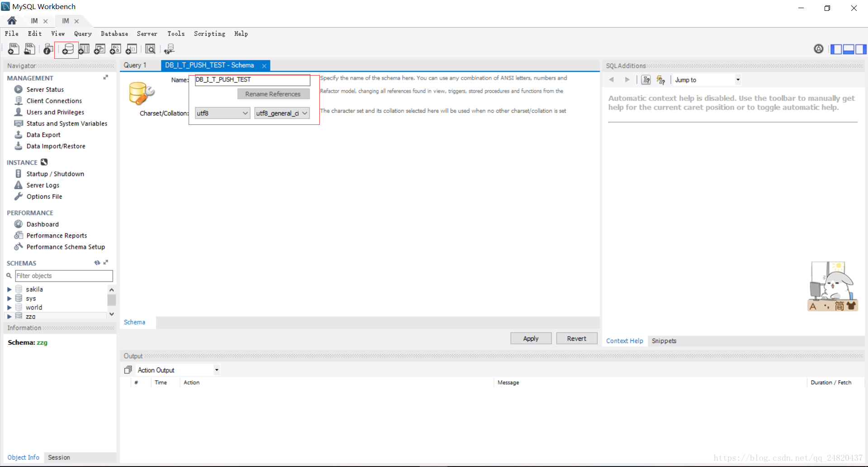This screenshot has height=467, width=868.
Task: Switch to Session tab
Action: 59,457
